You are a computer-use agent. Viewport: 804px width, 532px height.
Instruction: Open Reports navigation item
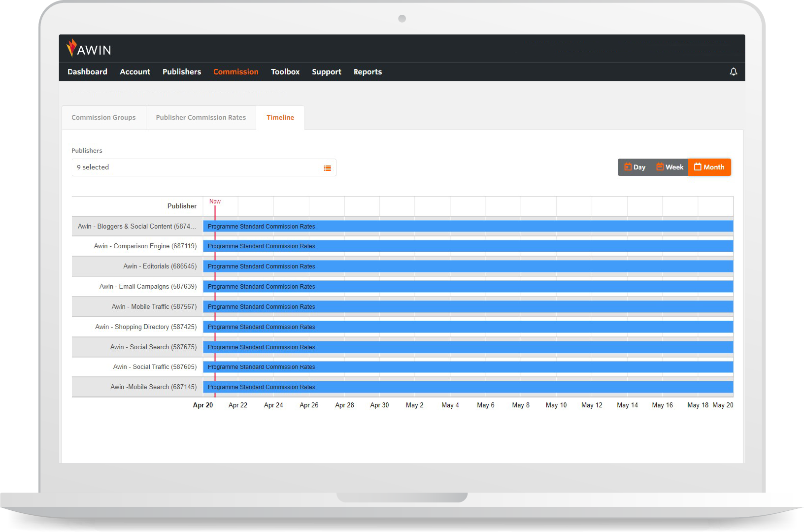click(x=368, y=72)
